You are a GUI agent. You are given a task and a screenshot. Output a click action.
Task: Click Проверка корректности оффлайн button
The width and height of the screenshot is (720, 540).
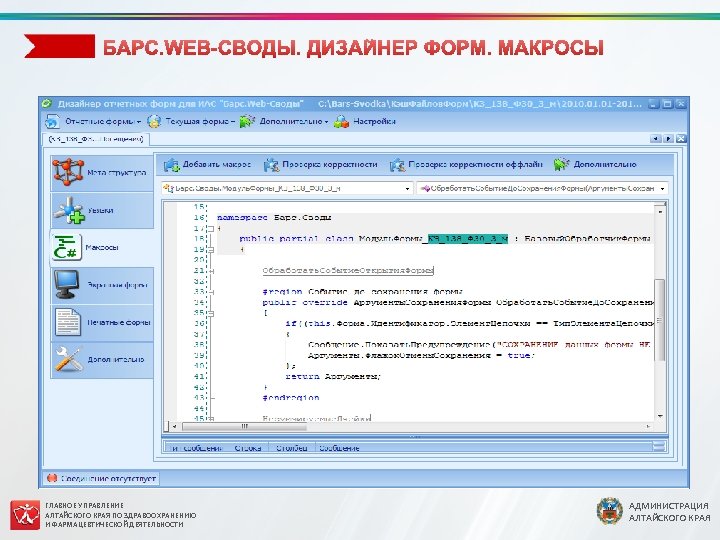[x=466, y=164]
